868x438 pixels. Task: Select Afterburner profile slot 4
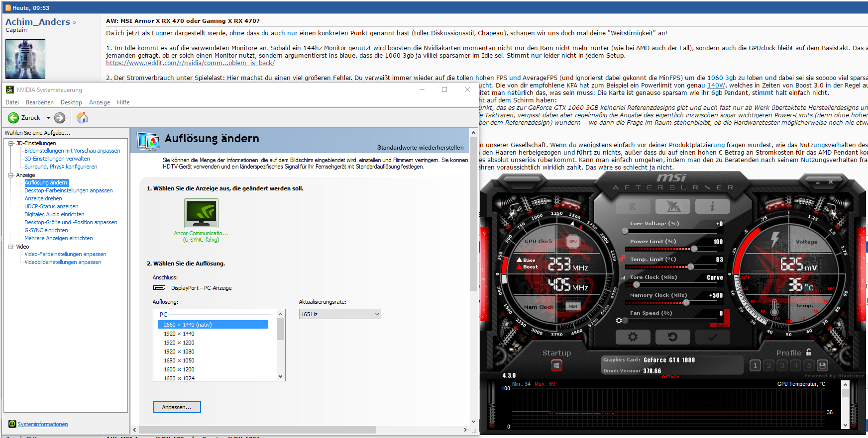[x=796, y=365]
